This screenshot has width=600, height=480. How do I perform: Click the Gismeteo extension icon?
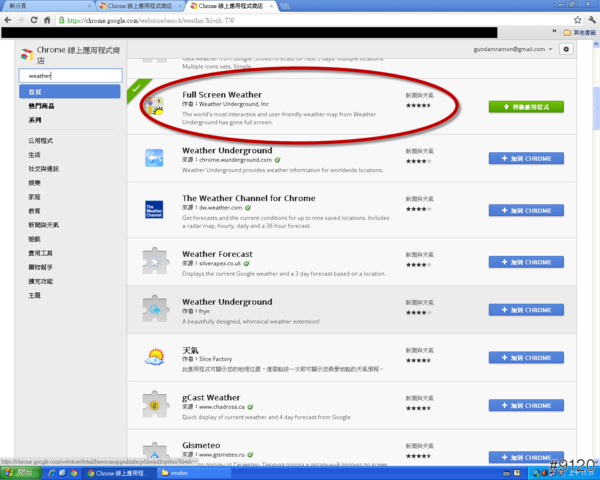(155, 452)
